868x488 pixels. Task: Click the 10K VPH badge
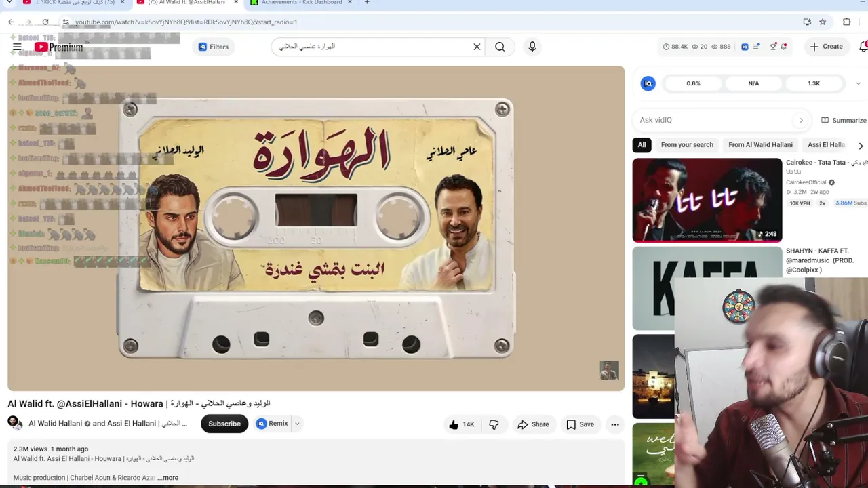click(800, 203)
